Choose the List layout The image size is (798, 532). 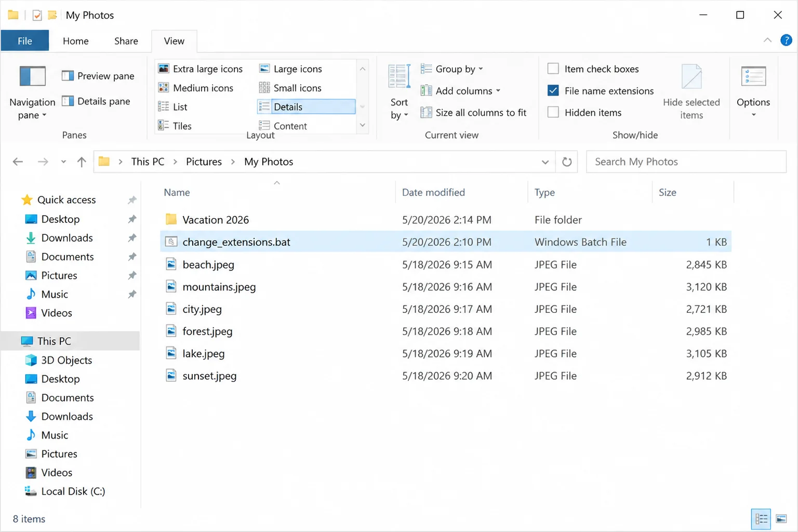(172, 107)
